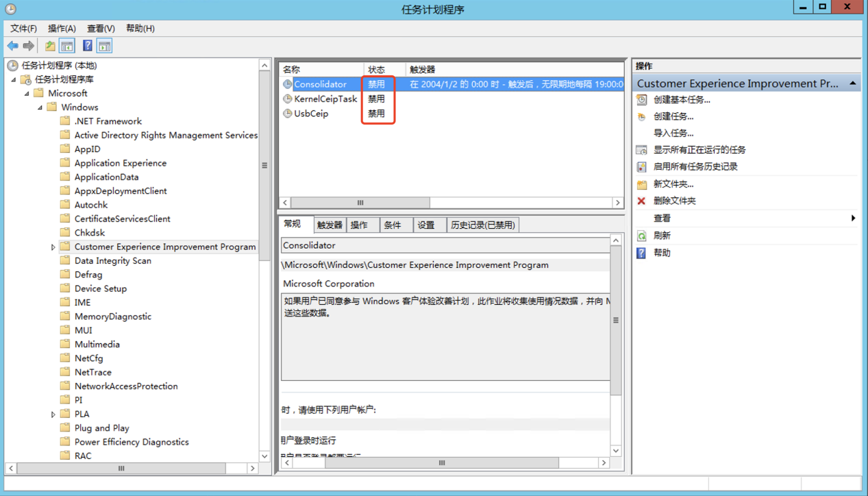
Task: Open the 文件(F) menu
Action: [x=23, y=28]
